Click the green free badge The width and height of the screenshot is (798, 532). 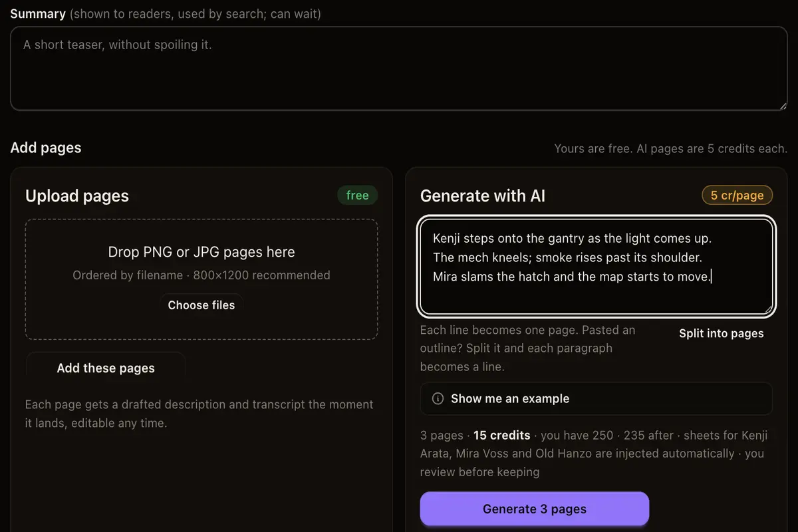coord(357,196)
